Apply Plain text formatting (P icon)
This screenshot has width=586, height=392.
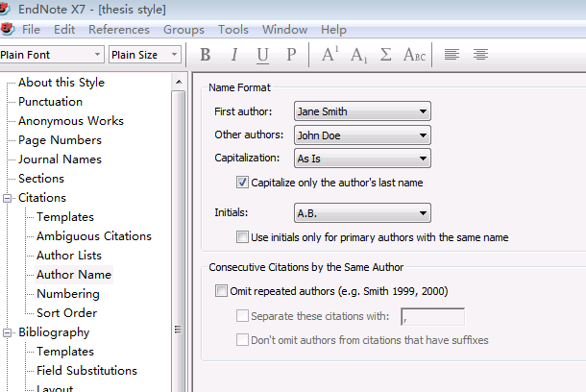click(291, 55)
